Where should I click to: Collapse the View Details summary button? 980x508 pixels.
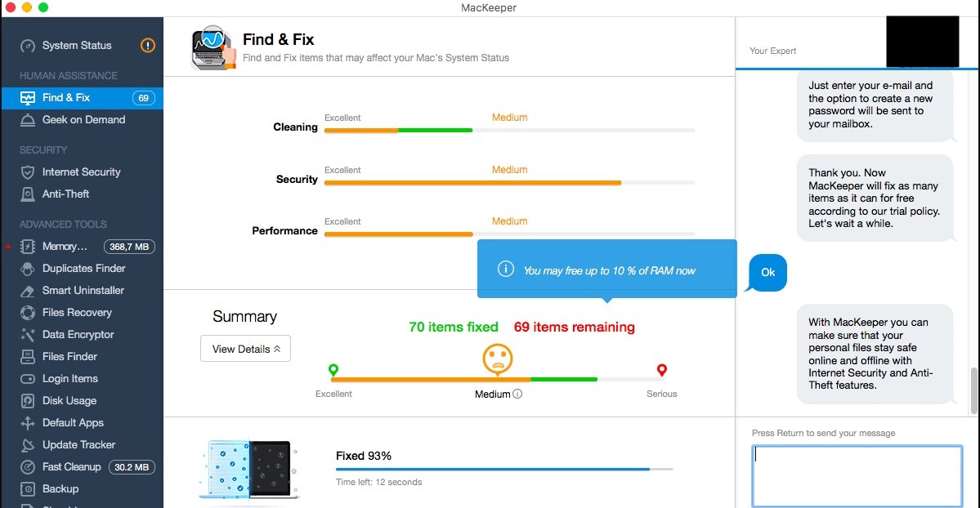click(245, 349)
